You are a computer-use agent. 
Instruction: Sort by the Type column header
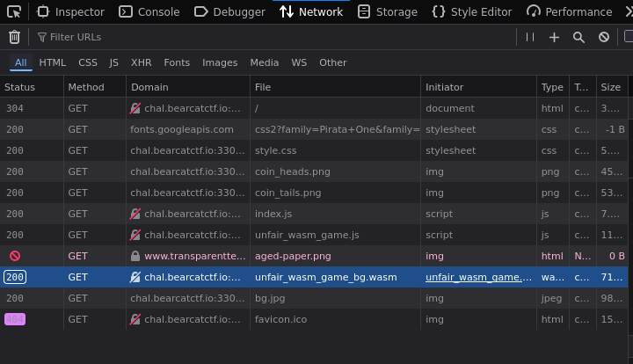click(553, 87)
